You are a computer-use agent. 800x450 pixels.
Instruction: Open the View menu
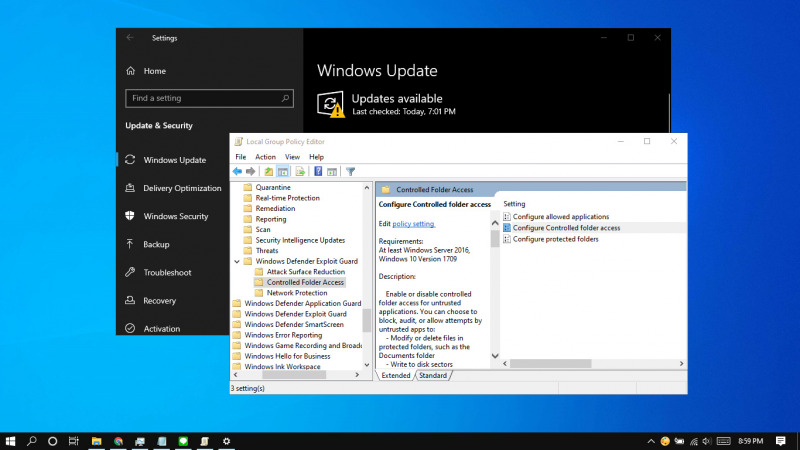292,157
